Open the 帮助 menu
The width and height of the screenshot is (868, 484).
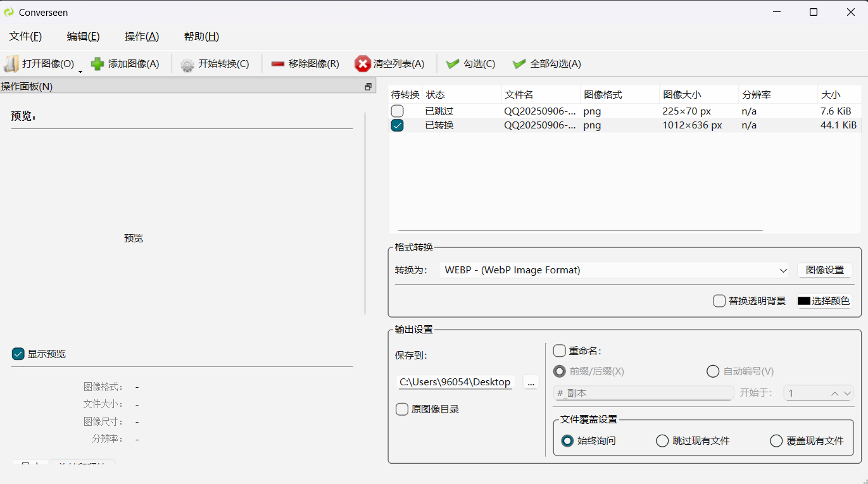pyautogui.click(x=201, y=36)
